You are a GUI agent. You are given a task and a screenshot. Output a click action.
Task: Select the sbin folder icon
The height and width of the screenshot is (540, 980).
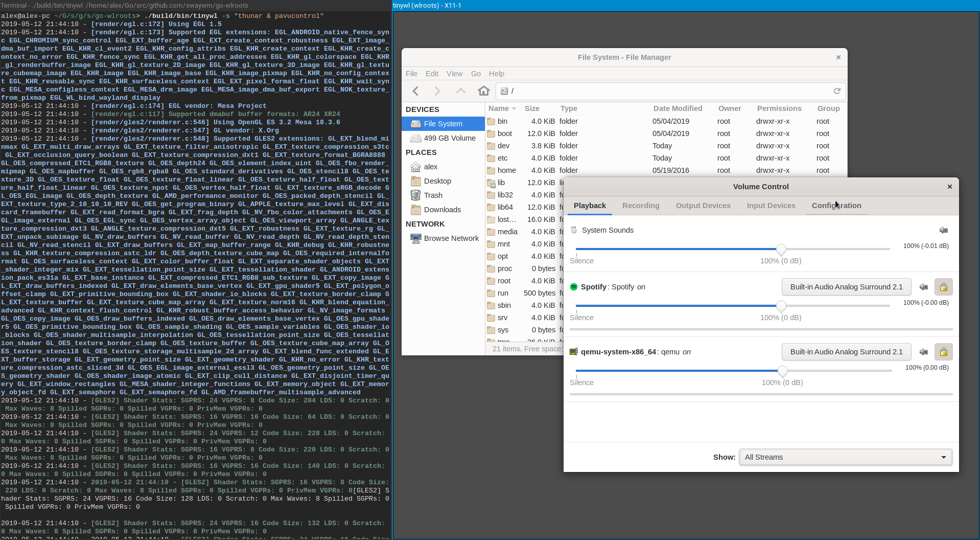(x=491, y=305)
